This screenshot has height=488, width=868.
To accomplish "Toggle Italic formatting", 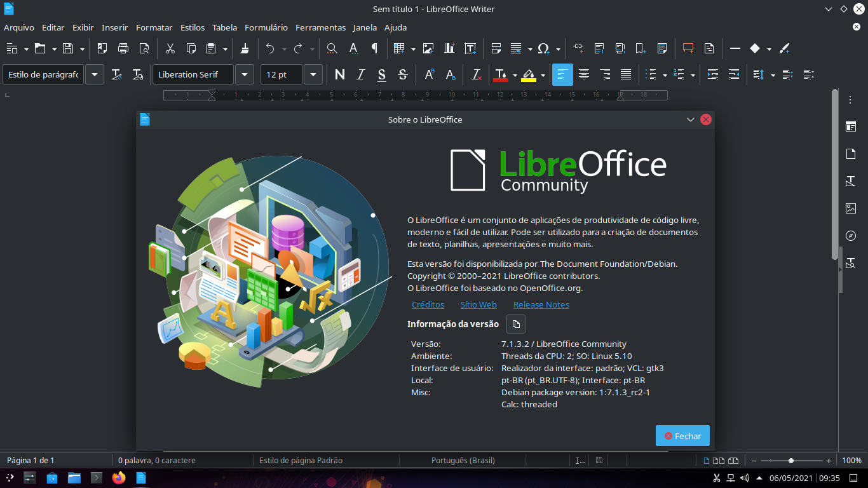I will [x=361, y=75].
